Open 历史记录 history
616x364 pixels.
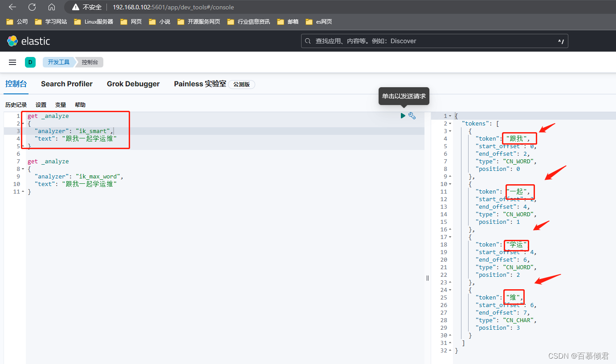coord(16,105)
